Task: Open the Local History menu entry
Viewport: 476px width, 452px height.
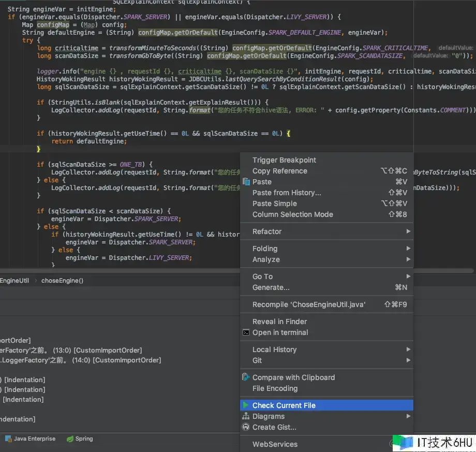Action: [x=326, y=349]
